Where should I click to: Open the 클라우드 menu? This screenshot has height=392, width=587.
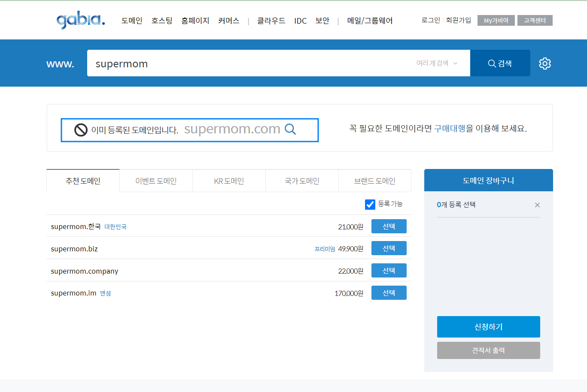tap(271, 21)
